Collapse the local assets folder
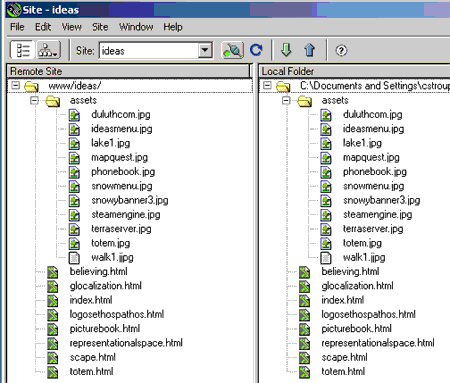The image size is (450, 383). [x=286, y=100]
